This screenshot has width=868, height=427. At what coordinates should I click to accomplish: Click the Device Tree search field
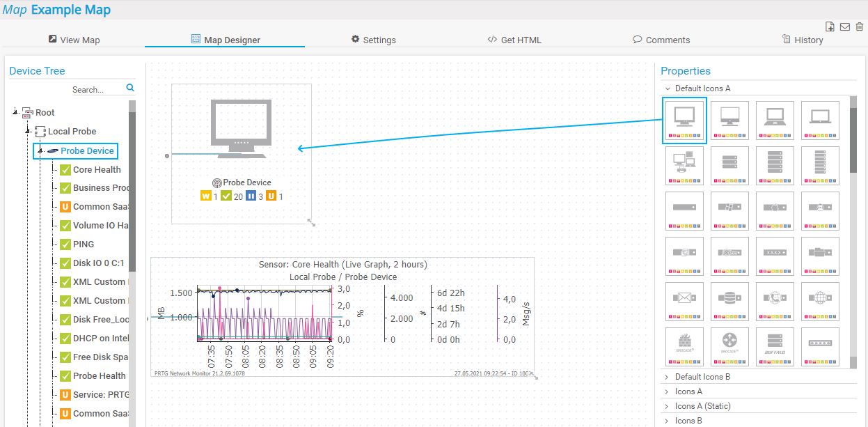tap(96, 89)
